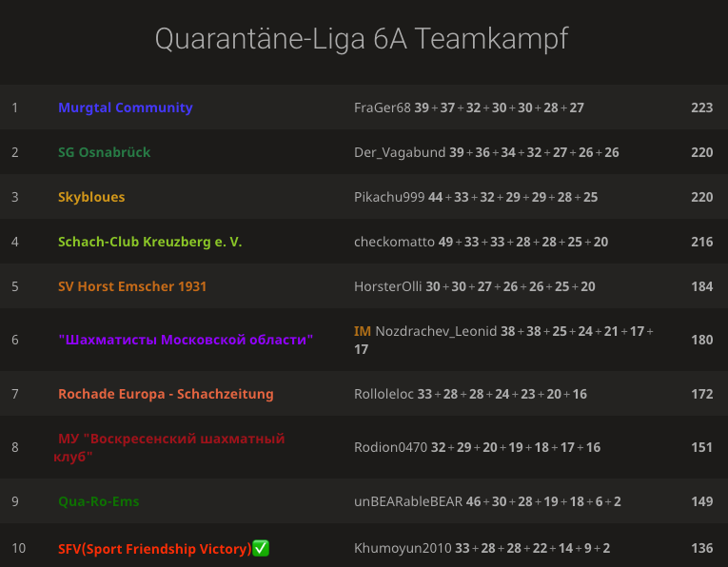The image size is (728, 567).
Task: Open Schach-Club Kreuzberg e. V. team
Action: (150, 242)
